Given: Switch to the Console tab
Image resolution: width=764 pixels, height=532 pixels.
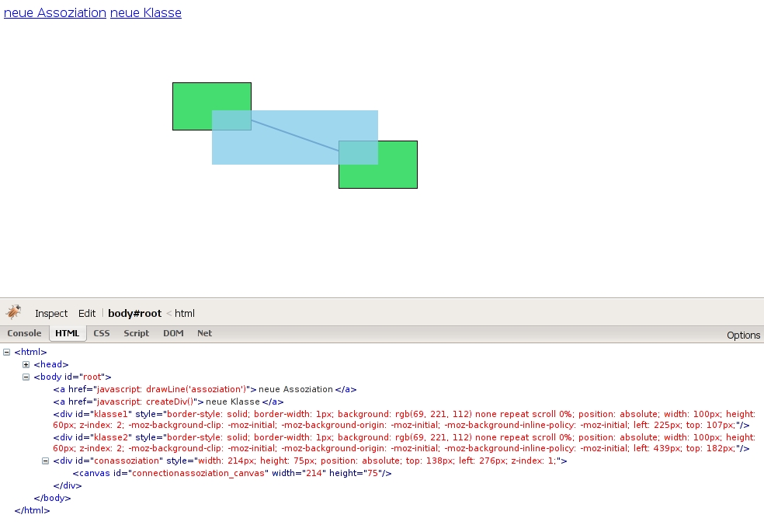Looking at the screenshot, I should pos(24,333).
